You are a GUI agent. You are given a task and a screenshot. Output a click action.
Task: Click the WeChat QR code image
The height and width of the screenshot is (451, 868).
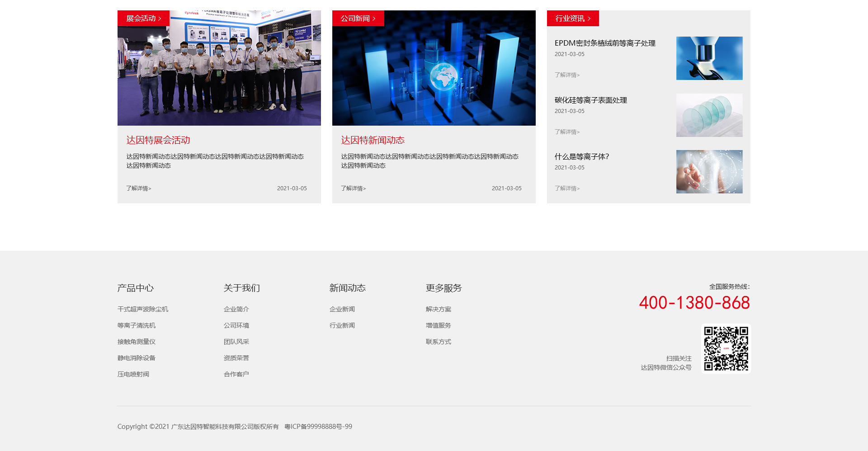point(726,348)
